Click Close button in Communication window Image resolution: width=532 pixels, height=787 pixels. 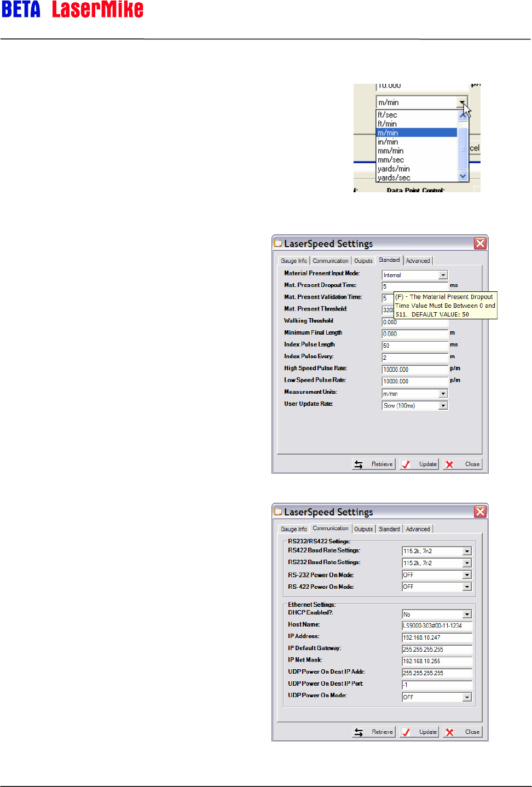[x=462, y=732]
